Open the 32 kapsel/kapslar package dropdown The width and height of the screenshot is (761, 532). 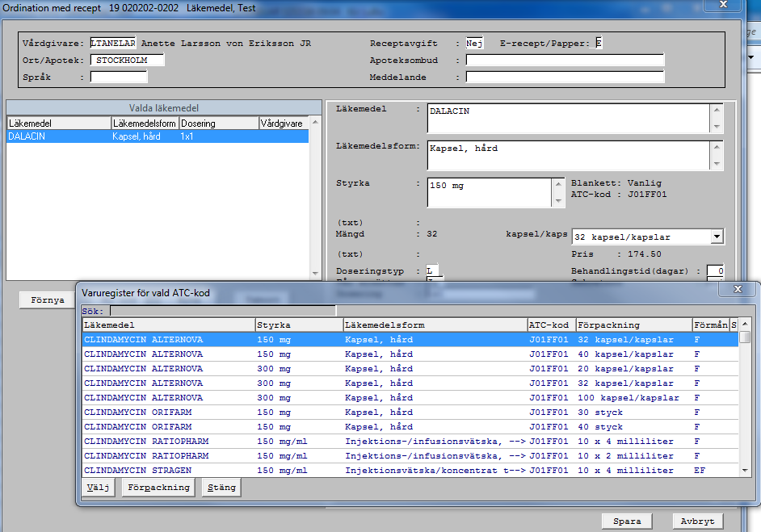717,237
